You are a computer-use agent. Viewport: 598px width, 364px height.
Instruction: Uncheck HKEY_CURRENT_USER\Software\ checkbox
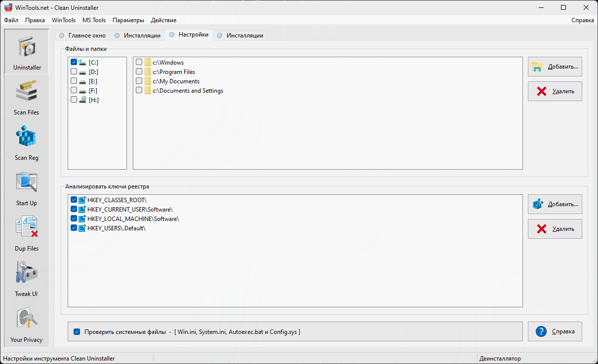(74, 210)
